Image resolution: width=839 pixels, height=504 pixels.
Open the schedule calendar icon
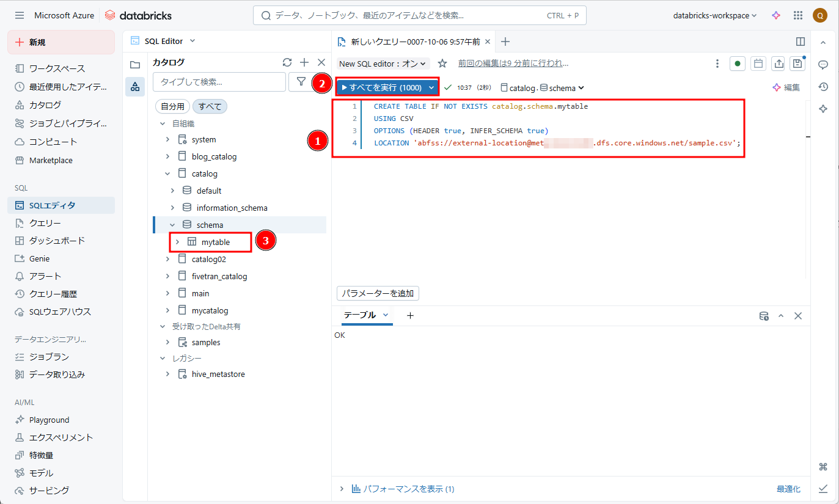click(x=758, y=64)
